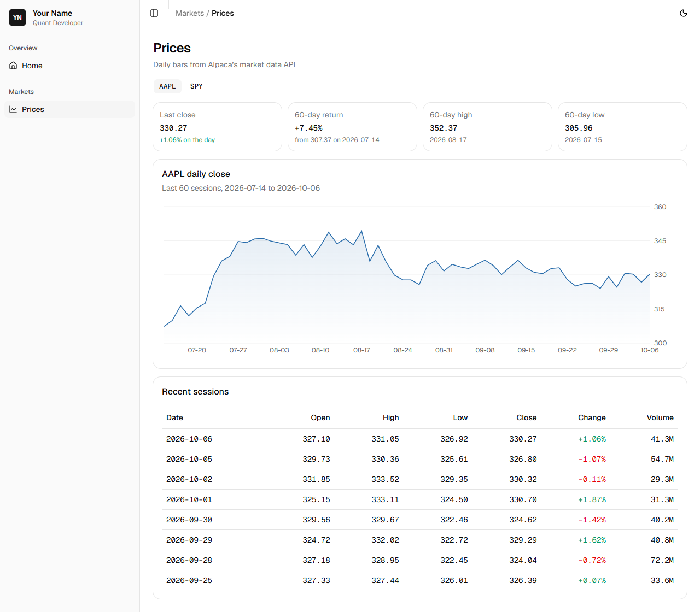Select the 2026-09-28 date cell
The image size is (700, 612).
(189, 560)
